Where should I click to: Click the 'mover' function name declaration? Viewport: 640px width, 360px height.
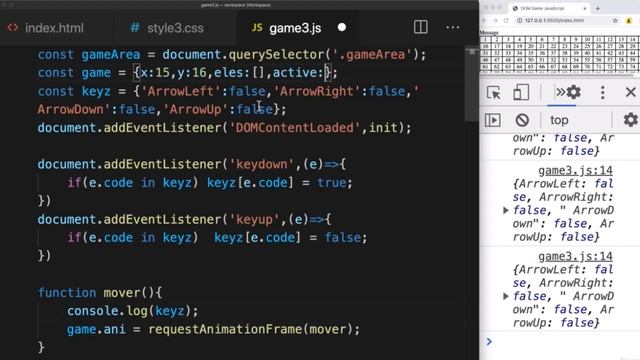pos(122,293)
